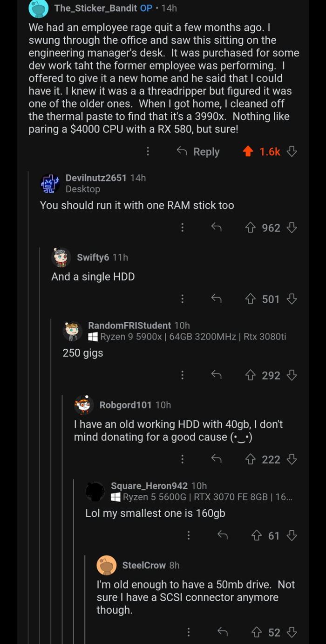Screen dimensions: 326x644
Task: Open more options on OP's comment
Action: pos(148,152)
